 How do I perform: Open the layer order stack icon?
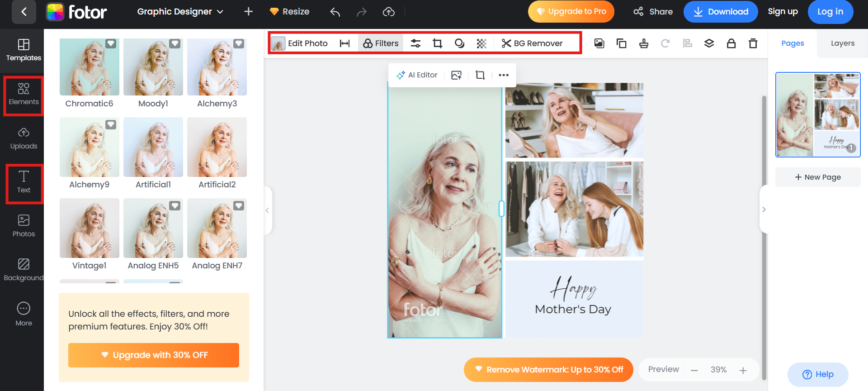(709, 43)
